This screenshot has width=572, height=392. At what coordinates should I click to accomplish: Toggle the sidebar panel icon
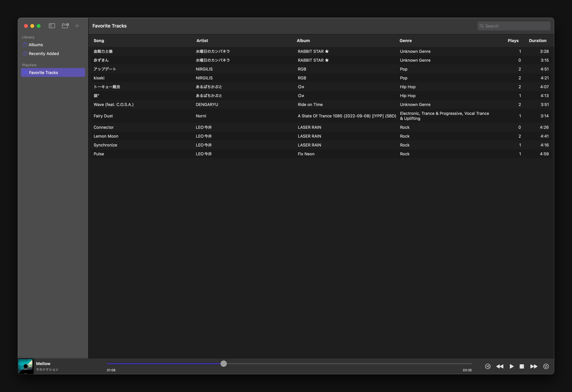[x=52, y=26]
